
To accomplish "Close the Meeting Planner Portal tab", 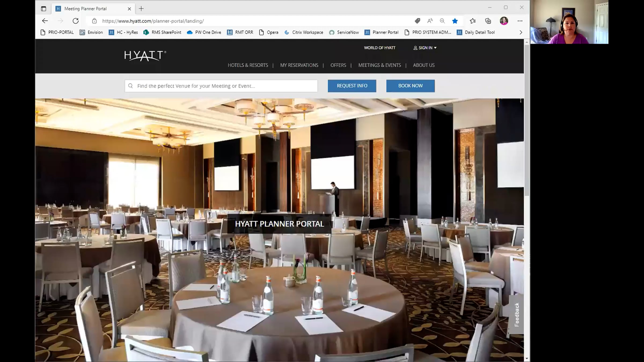I will 129,9.
